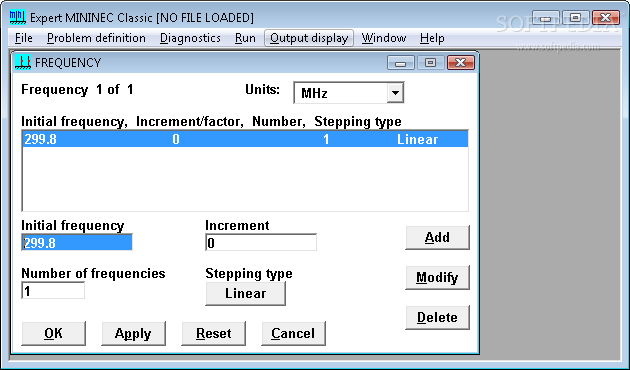Open the Problem definition menu
This screenshot has width=630, height=370.
coord(96,38)
